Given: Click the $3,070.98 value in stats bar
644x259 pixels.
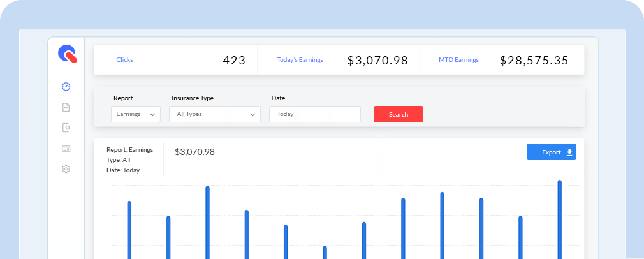Looking at the screenshot, I should click(378, 61).
